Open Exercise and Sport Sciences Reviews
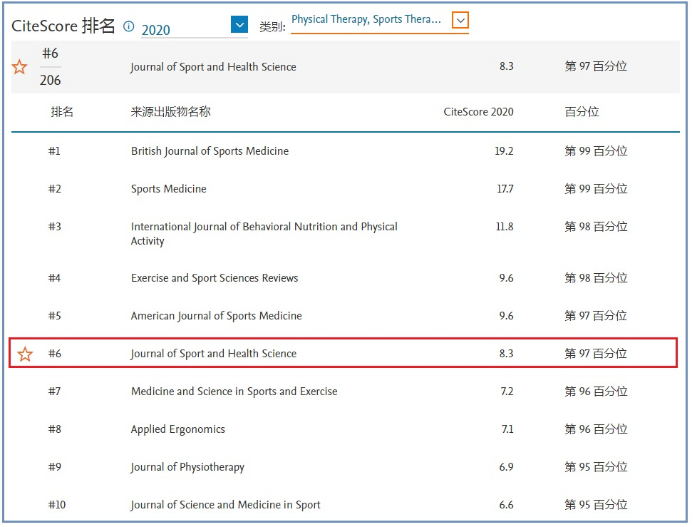693x527 pixels. point(214,278)
